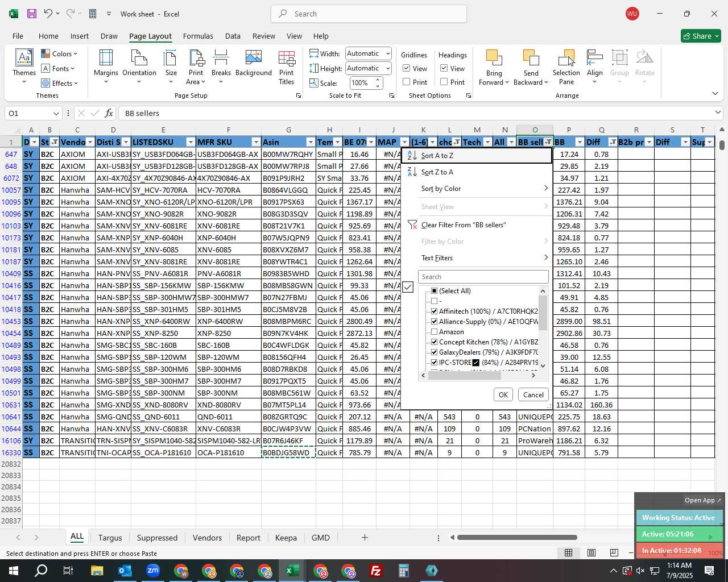The height and width of the screenshot is (582, 728).
Task: Switch to the Targus sheet tab
Action: coord(110,538)
